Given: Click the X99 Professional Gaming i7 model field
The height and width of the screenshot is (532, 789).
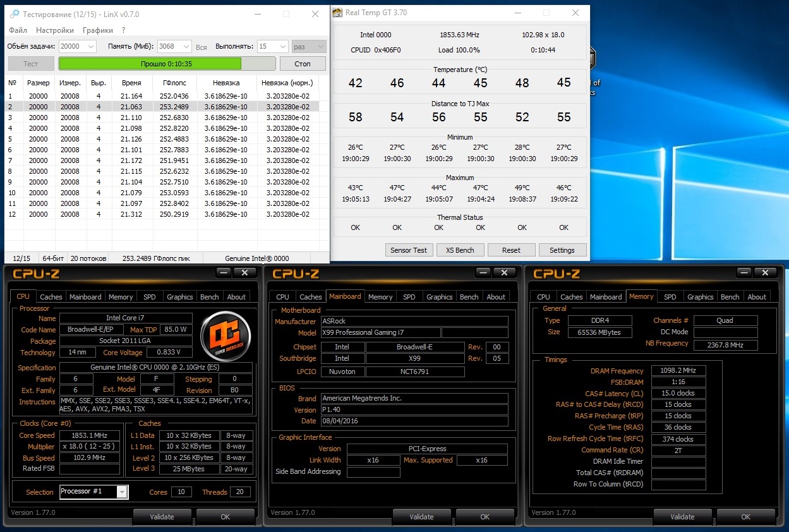Looking at the screenshot, I should click(381, 332).
